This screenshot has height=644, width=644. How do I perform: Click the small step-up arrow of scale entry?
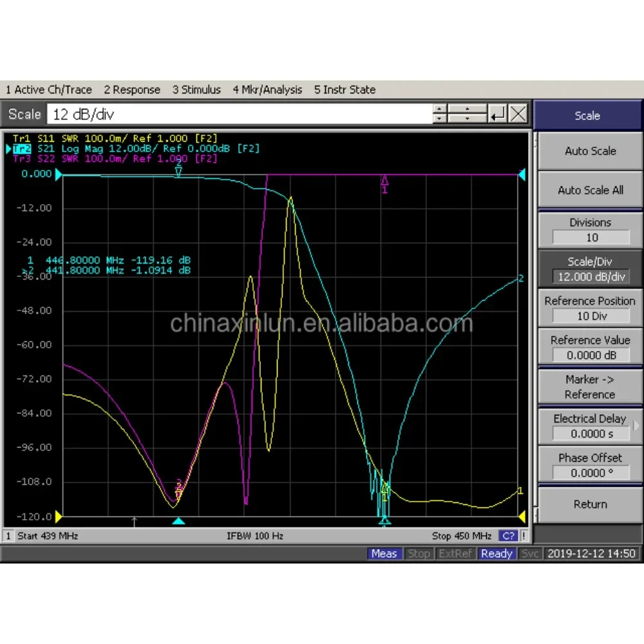pos(439,109)
